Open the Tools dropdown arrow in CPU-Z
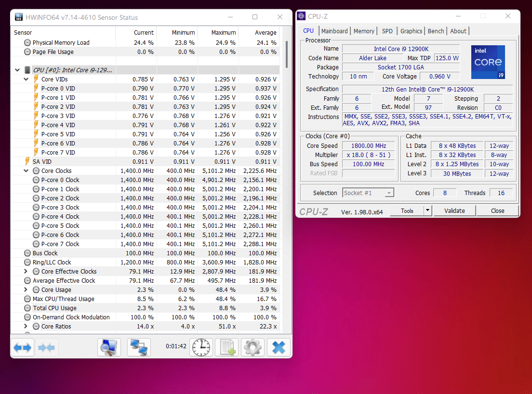 (x=427, y=210)
